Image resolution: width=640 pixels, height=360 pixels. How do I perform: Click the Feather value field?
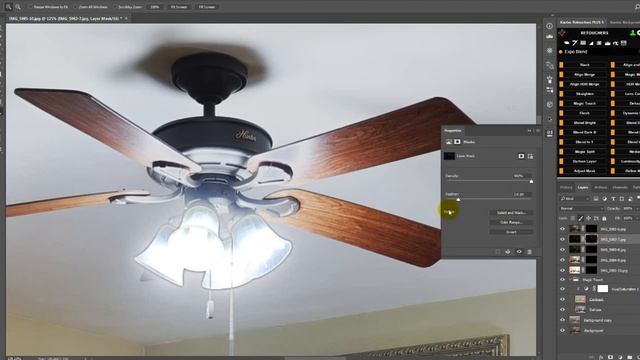[522, 194]
